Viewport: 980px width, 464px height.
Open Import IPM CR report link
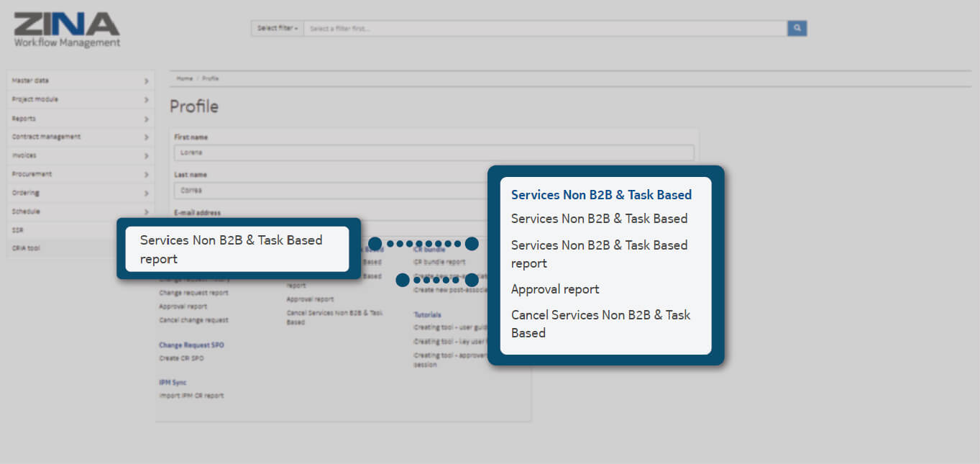tap(191, 396)
